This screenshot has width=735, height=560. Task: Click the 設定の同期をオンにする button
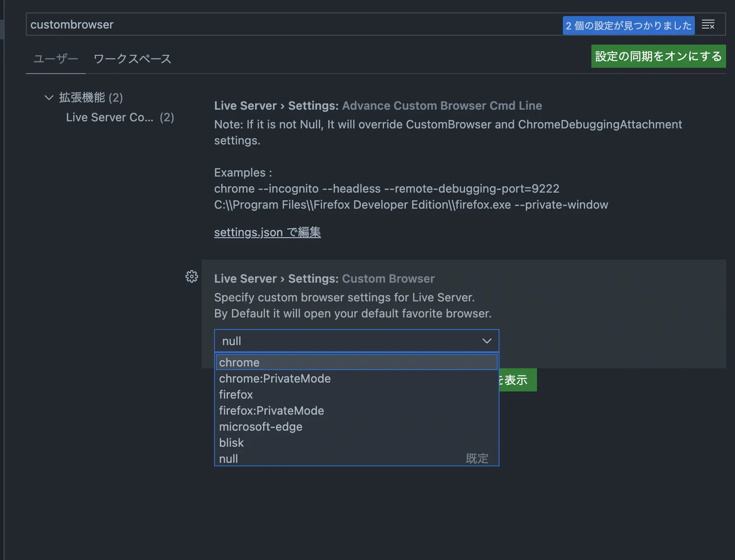click(x=658, y=56)
